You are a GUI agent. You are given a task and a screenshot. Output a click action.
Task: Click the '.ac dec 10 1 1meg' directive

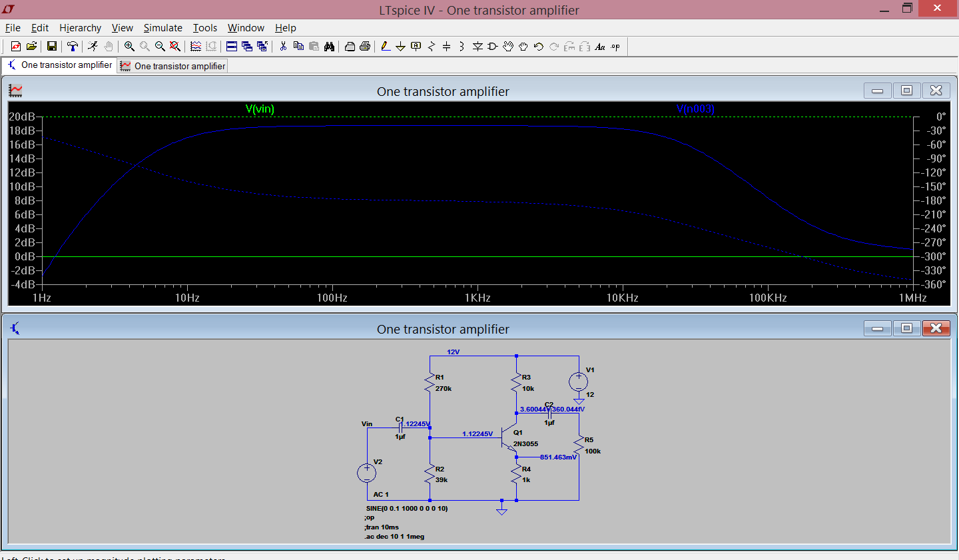tap(394, 537)
